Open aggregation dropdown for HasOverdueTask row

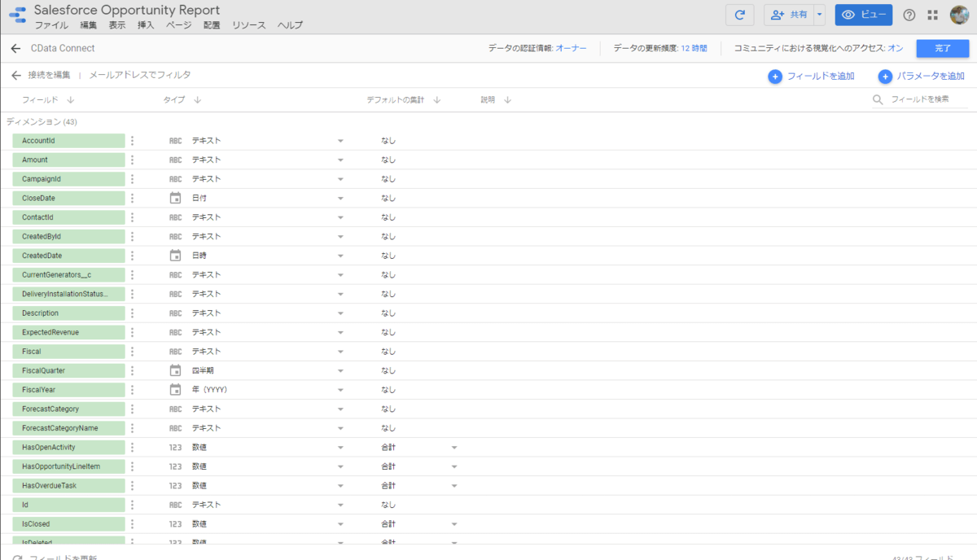click(454, 486)
